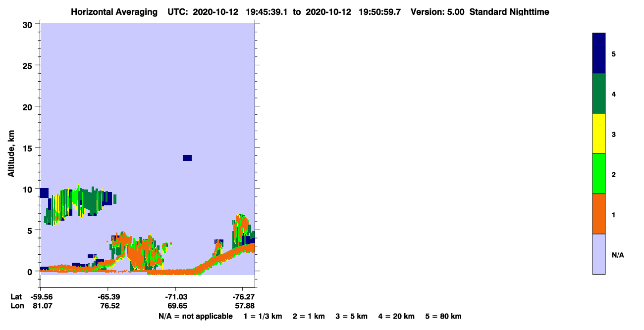Click the start time '19:45:39.1' in title
The height and width of the screenshot is (330, 644).
(x=267, y=12)
